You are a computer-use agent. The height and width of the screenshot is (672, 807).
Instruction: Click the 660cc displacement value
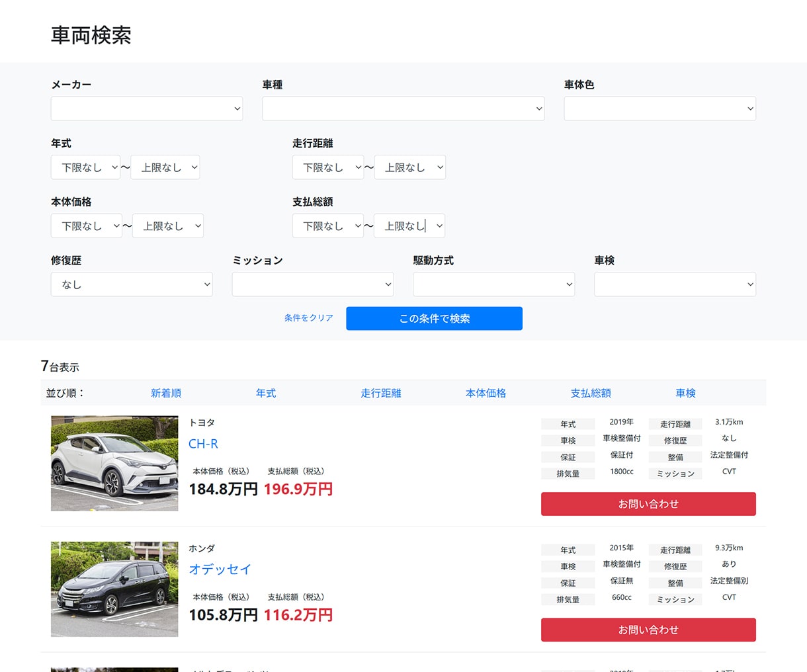[x=622, y=597]
